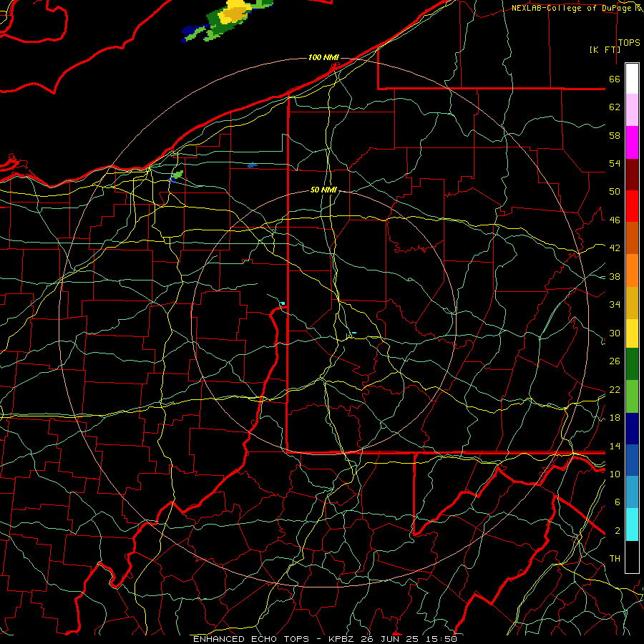Click the legend value 10
The height and width of the screenshot is (644, 644).
point(615,474)
